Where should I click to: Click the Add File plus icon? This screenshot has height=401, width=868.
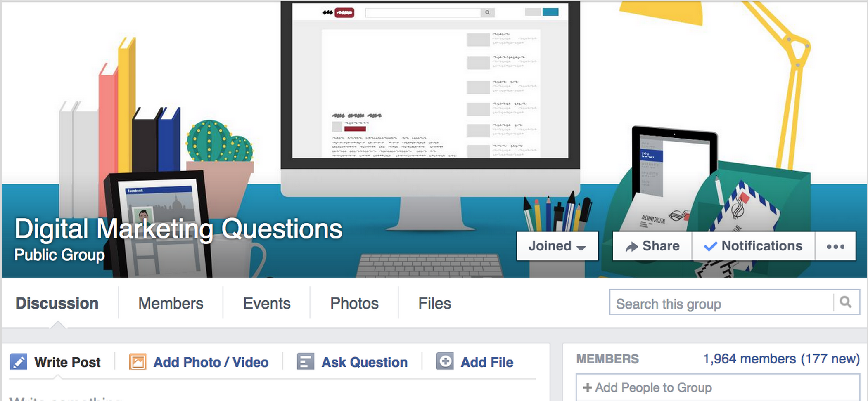click(445, 361)
